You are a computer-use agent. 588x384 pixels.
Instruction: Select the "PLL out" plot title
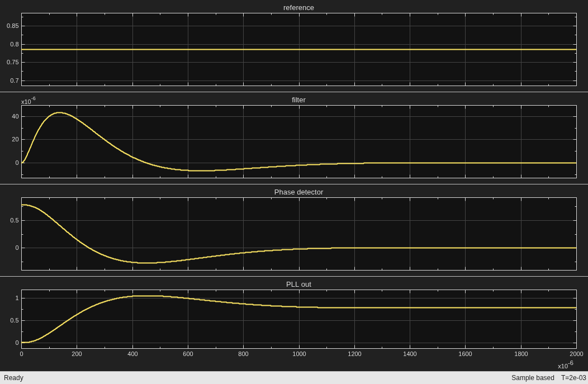tap(298, 285)
